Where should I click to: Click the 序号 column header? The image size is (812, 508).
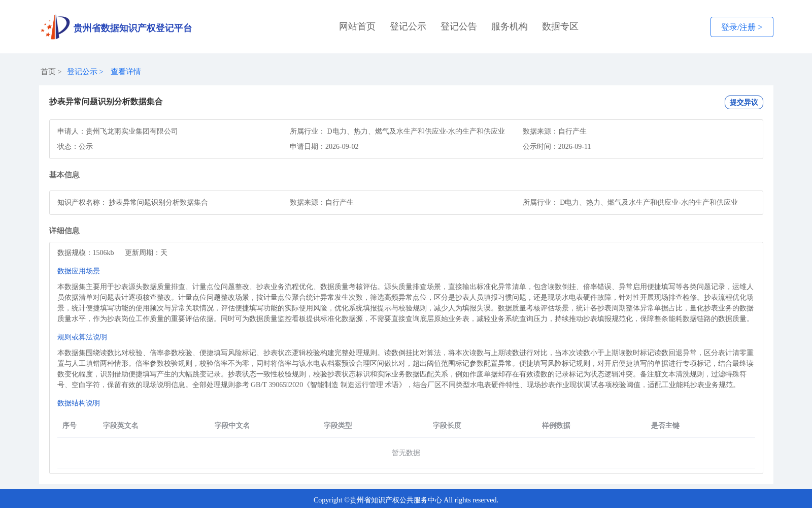click(x=70, y=425)
